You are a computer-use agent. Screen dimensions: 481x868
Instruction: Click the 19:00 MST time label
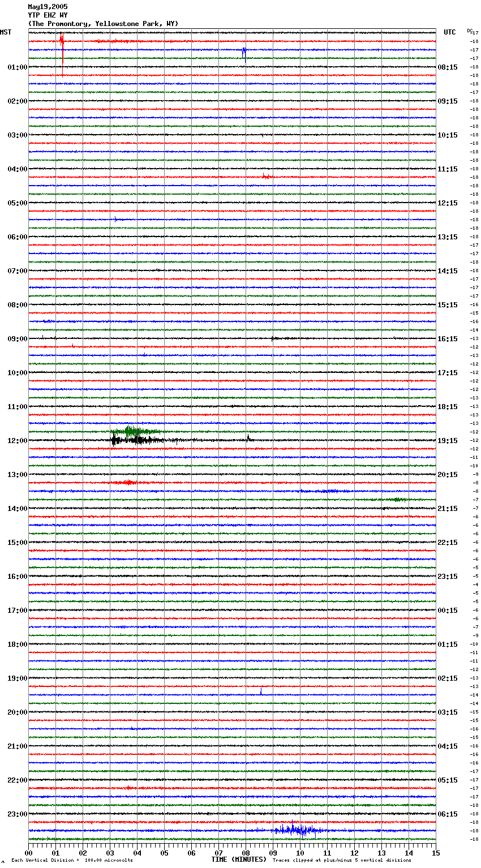[18, 678]
